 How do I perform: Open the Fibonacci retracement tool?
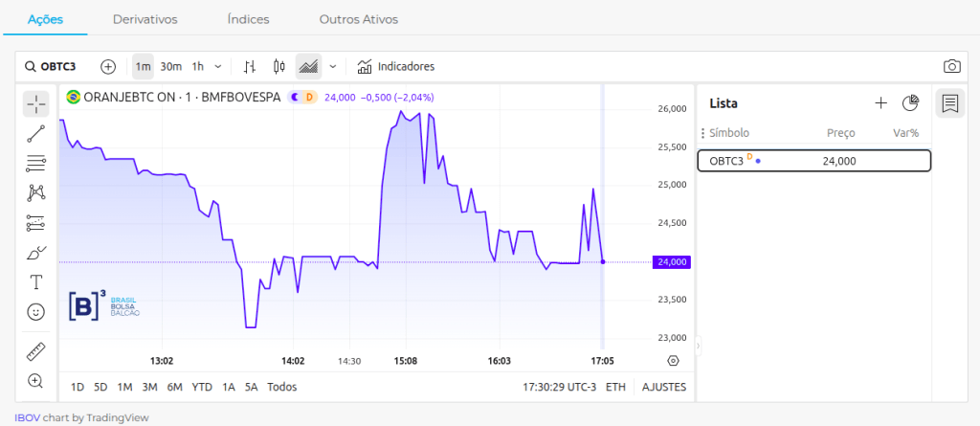click(x=35, y=163)
